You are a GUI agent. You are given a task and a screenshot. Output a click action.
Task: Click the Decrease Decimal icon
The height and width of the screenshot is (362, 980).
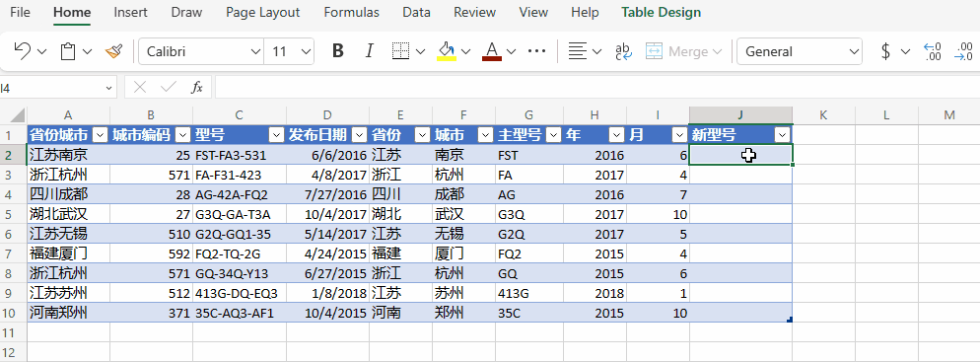[964, 51]
